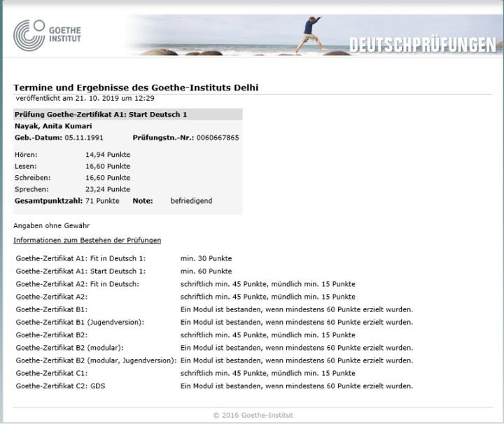Viewport: 504px width, 436px height.
Task: Click the 'Angaben ohne Gewähr' disclaimer text
Action: point(51,225)
